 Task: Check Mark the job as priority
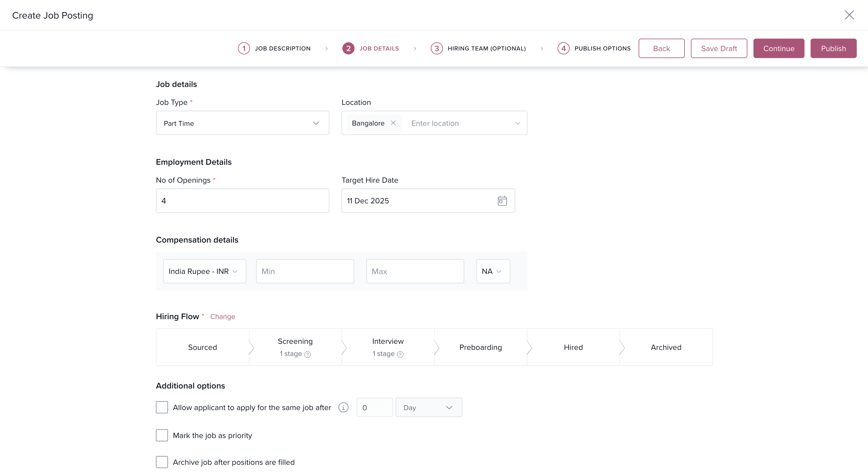point(162,435)
